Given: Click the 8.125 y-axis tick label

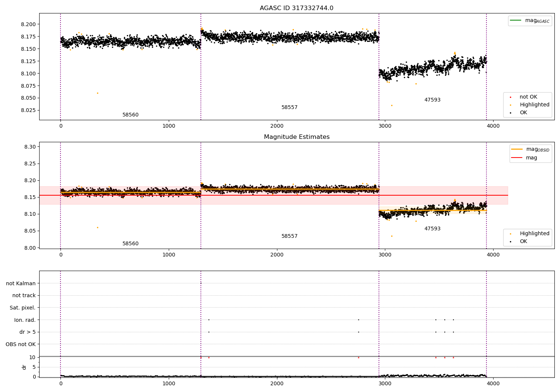Looking at the screenshot, I should (28, 61).
